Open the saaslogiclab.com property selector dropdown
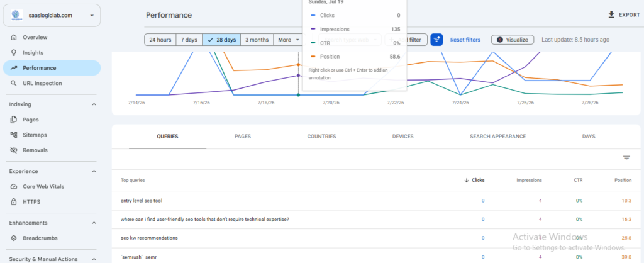Screen dimensions: 644x263 (52, 16)
